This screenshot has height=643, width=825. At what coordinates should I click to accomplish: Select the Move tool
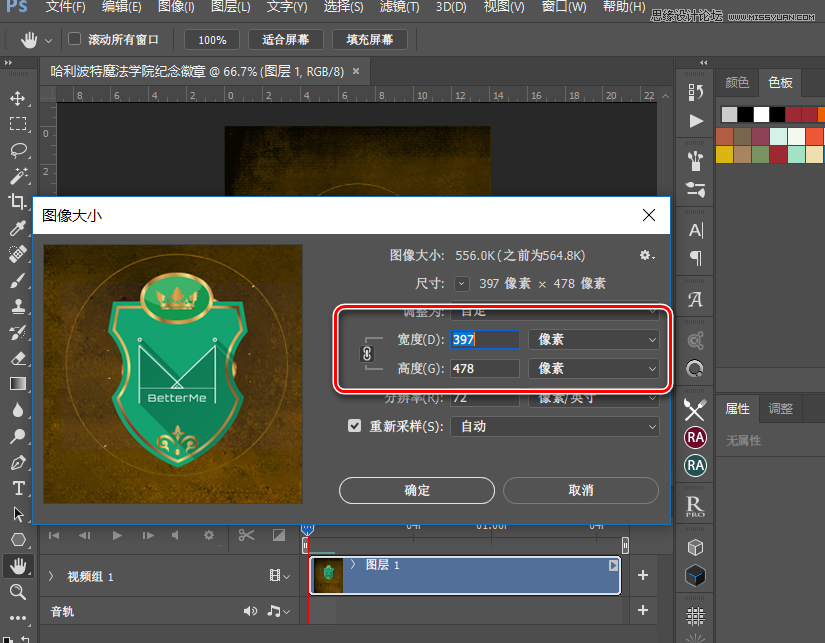[x=18, y=99]
